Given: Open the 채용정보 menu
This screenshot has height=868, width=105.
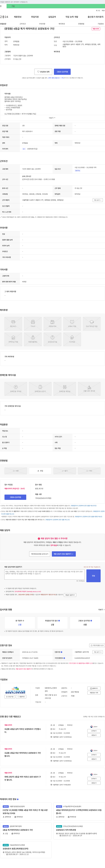Looking at the screenshot, I should (x=17, y=17).
